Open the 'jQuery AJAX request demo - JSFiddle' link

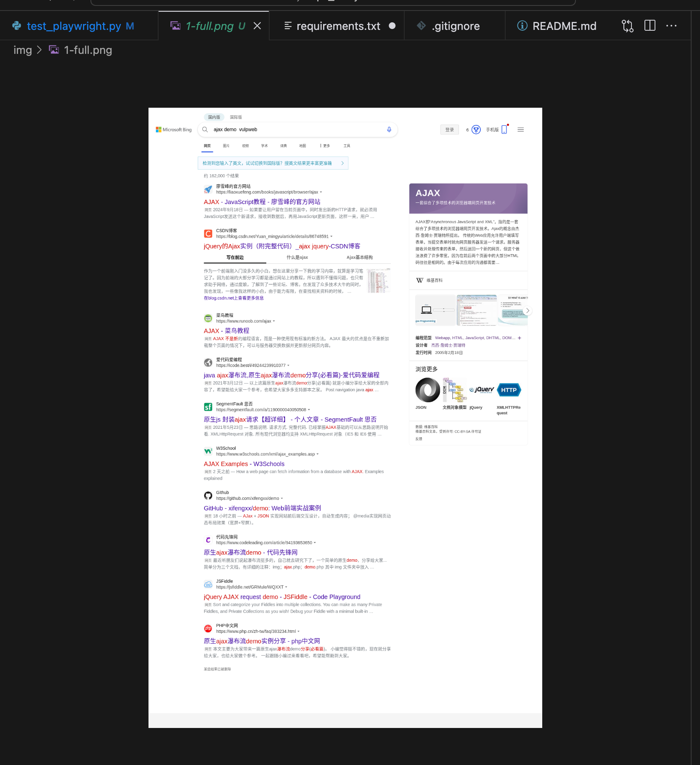click(282, 597)
